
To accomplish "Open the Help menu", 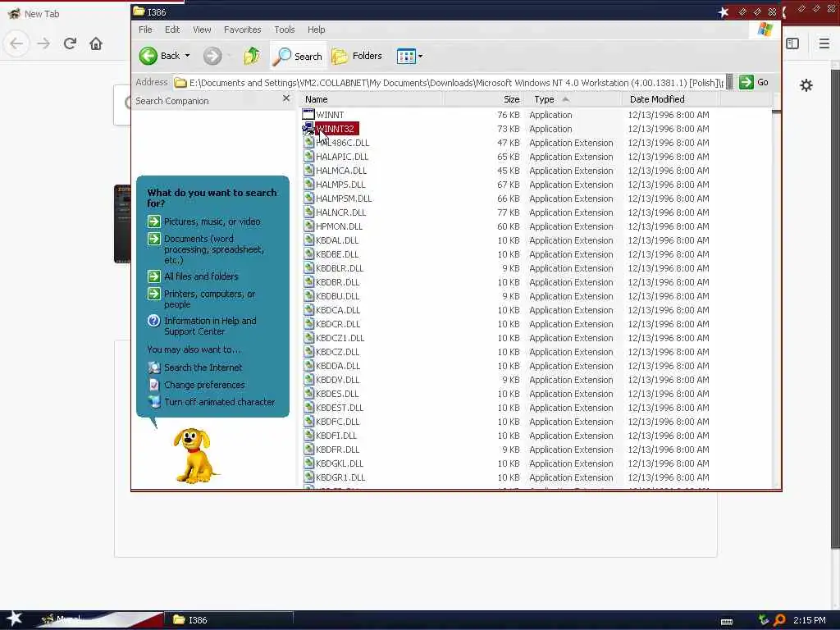I will (316, 30).
